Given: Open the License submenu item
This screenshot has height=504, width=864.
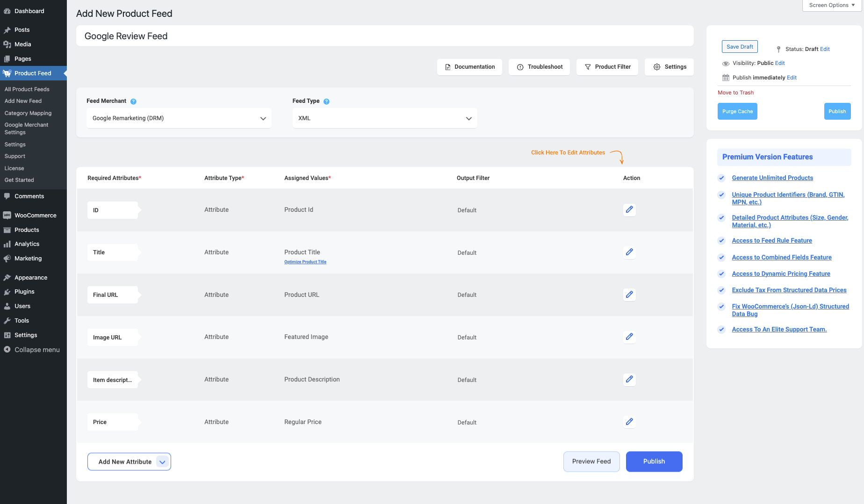Looking at the screenshot, I should coord(14,168).
